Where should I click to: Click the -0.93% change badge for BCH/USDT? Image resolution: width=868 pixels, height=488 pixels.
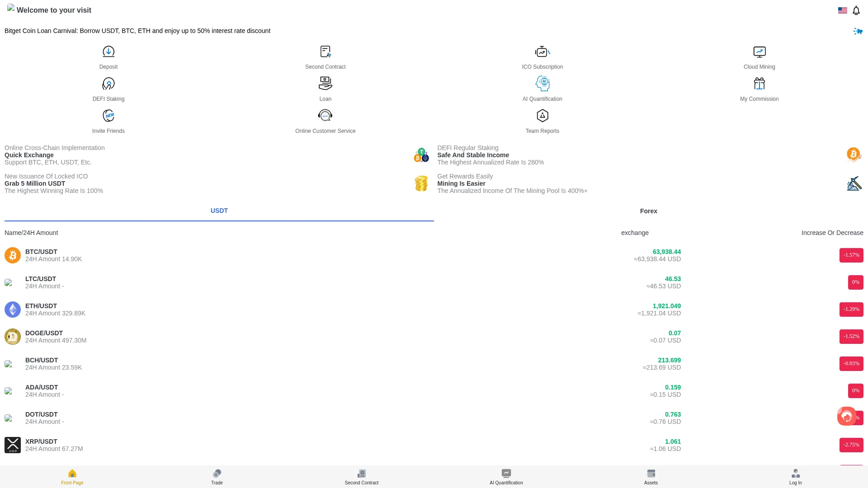point(851,364)
